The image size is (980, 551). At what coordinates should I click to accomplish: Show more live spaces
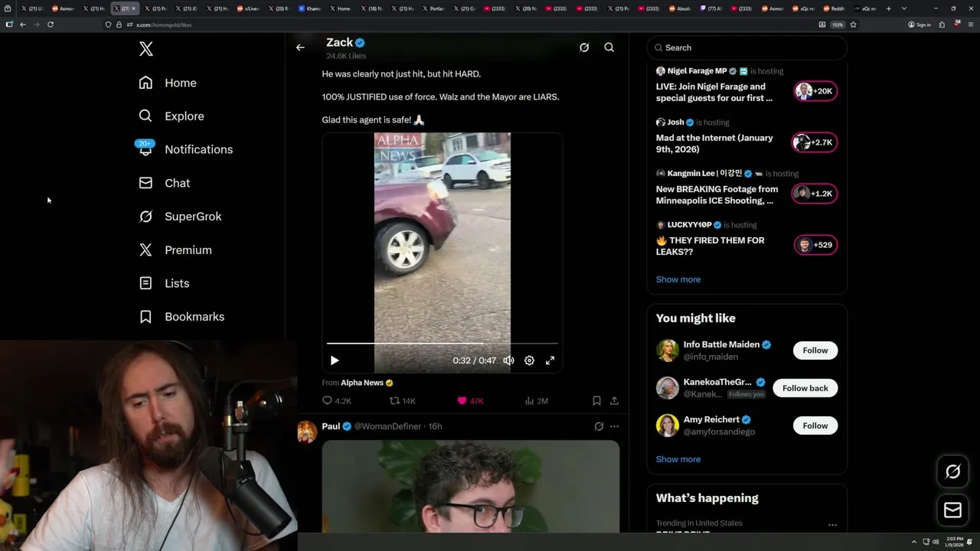pos(678,279)
